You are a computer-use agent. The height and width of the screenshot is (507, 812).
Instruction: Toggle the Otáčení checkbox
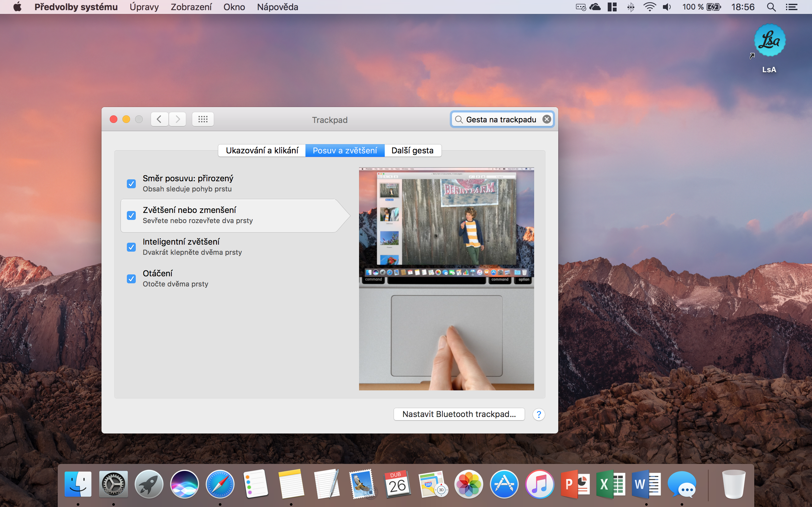[x=131, y=279]
